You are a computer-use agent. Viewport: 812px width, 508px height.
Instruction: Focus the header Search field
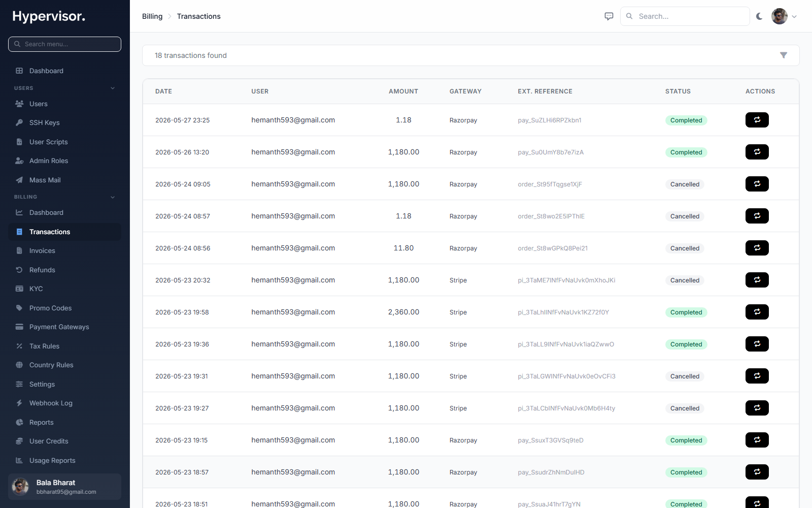[685, 16]
